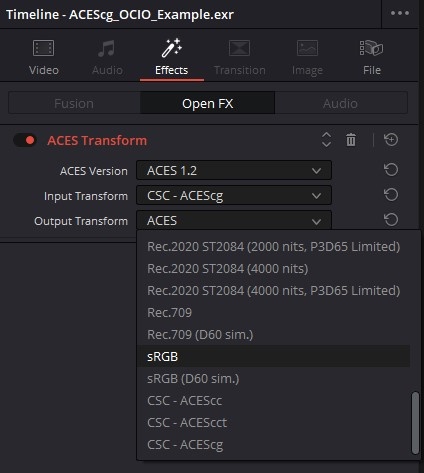Open the inspector three-dot options menu

click(x=400, y=13)
